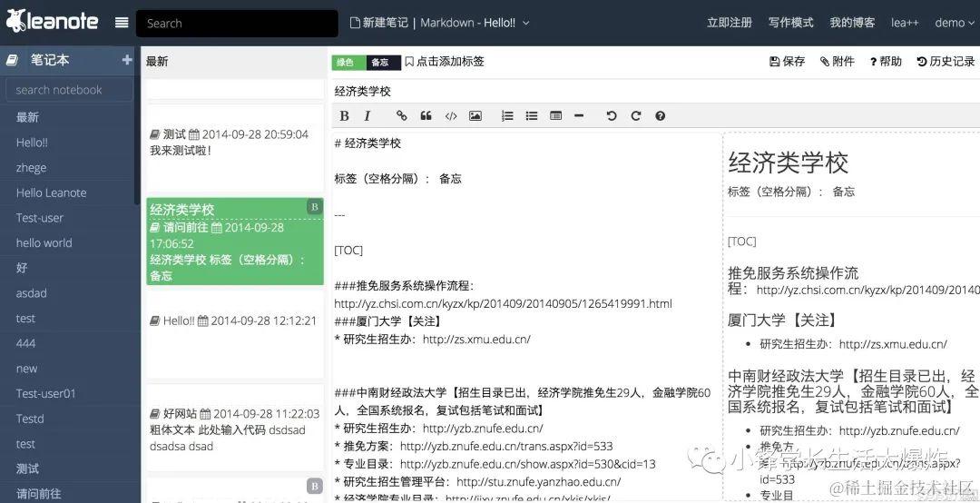Open the Hello!! note from 12:12:21
The image size is (980, 503).
235,335
